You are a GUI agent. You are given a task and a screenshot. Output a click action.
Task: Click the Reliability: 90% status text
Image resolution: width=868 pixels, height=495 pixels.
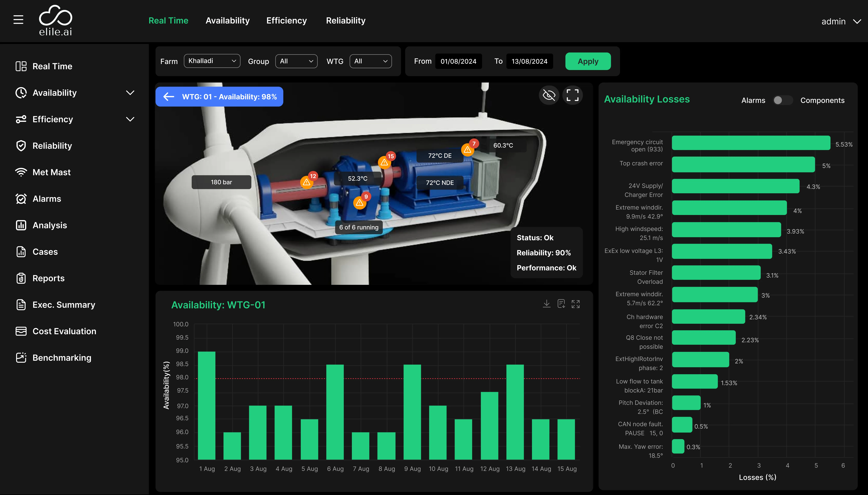pos(543,253)
